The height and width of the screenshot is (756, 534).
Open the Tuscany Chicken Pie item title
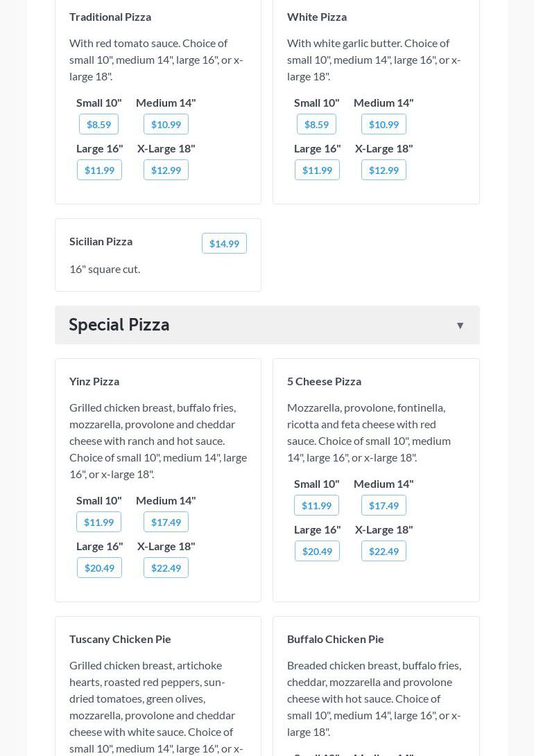120,639
